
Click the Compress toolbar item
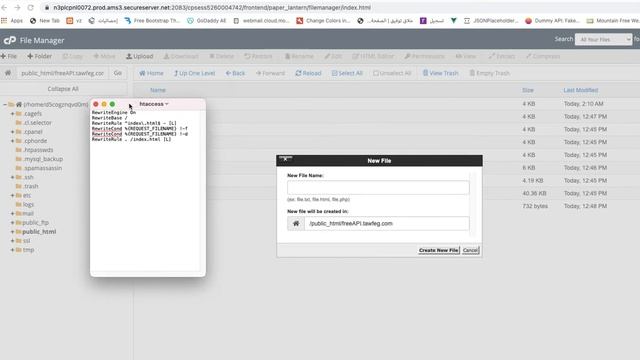click(x=543, y=56)
